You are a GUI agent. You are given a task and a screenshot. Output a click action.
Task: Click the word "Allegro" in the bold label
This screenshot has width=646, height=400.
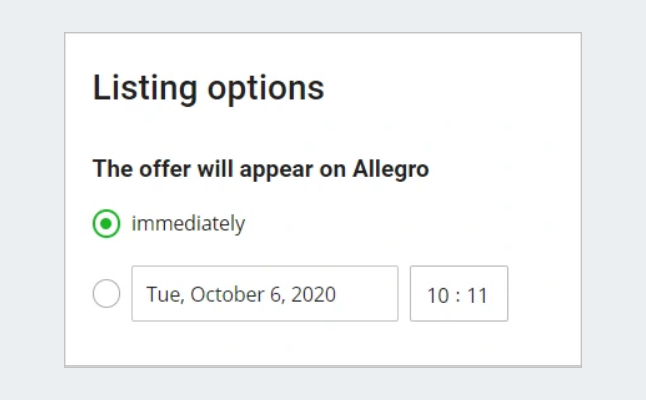point(391,169)
